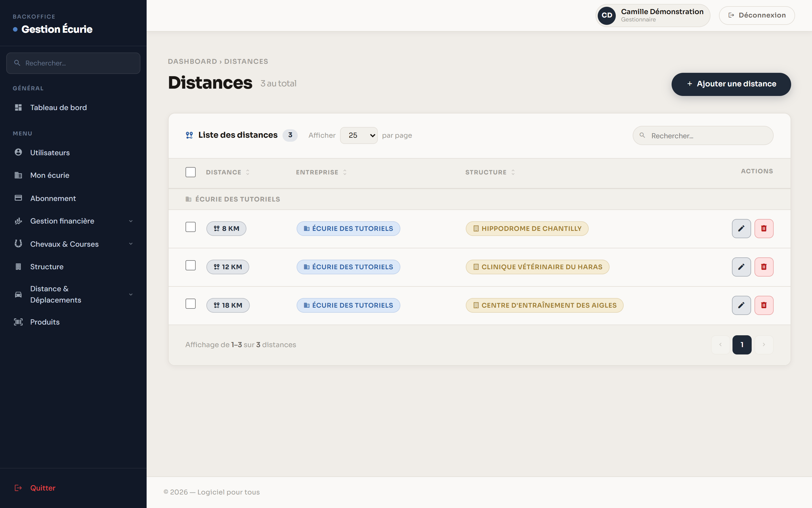Open Structure menu item

click(73, 267)
